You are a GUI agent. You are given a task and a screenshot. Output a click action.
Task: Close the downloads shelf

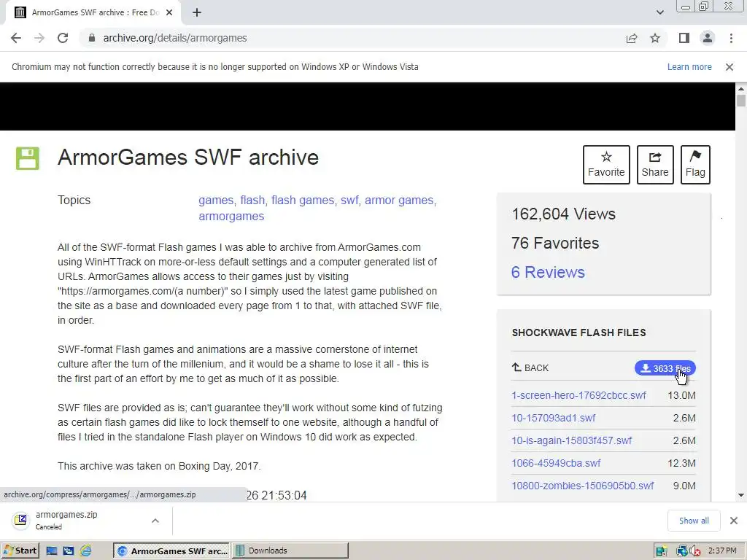pyautogui.click(x=734, y=521)
